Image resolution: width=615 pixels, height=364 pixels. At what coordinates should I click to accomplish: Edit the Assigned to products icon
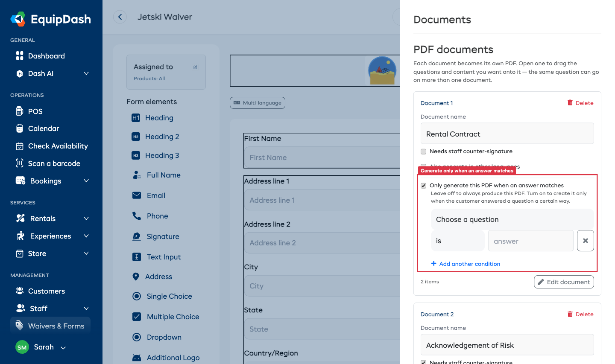pos(195,67)
